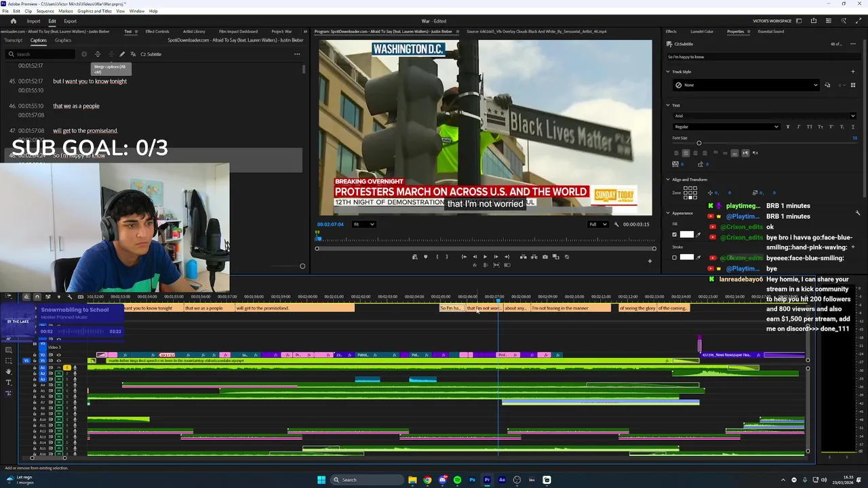Toggle underline text style
The height and width of the screenshot is (488, 868).
tap(853, 127)
